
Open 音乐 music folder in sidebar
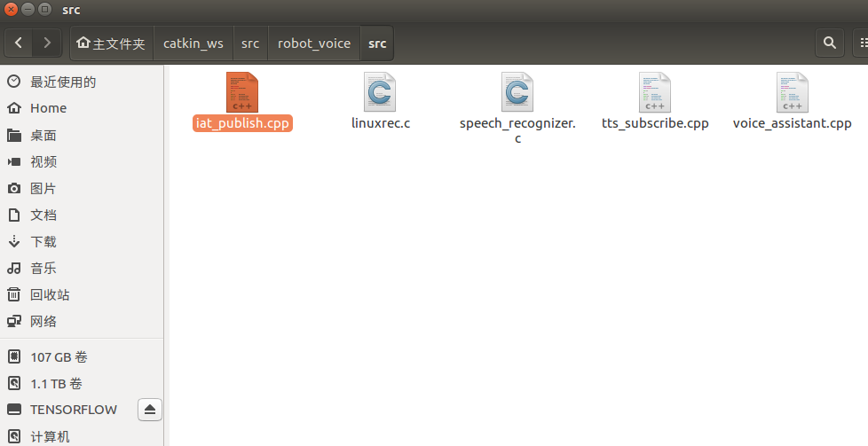click(82, 268)
